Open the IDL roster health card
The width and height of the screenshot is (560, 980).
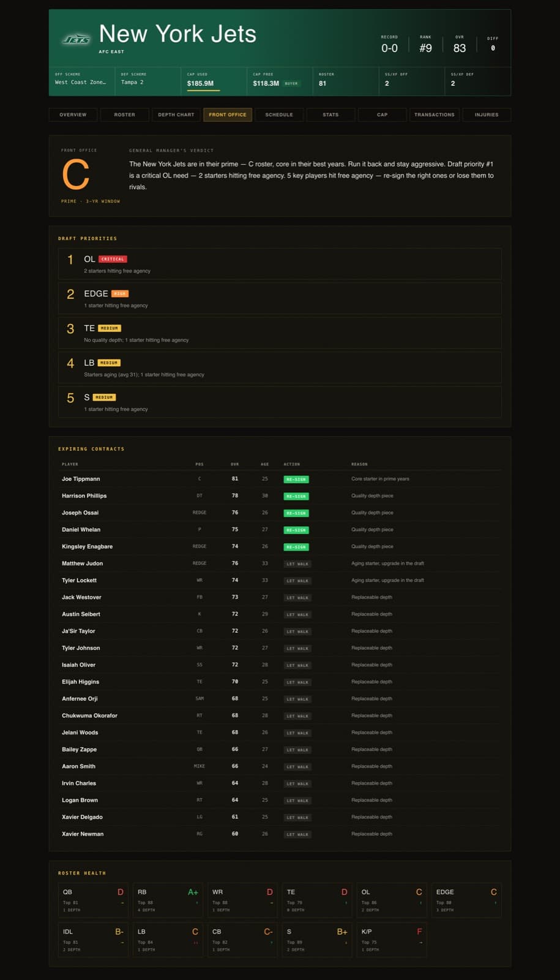(x=94, y=940)
